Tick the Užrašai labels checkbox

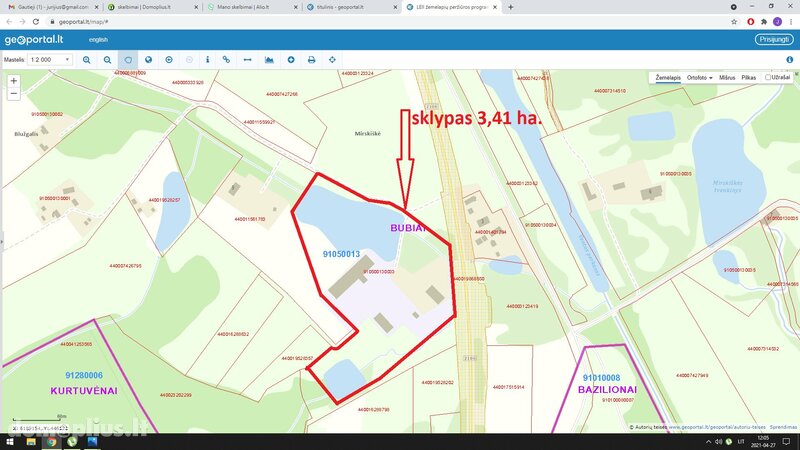767,78
